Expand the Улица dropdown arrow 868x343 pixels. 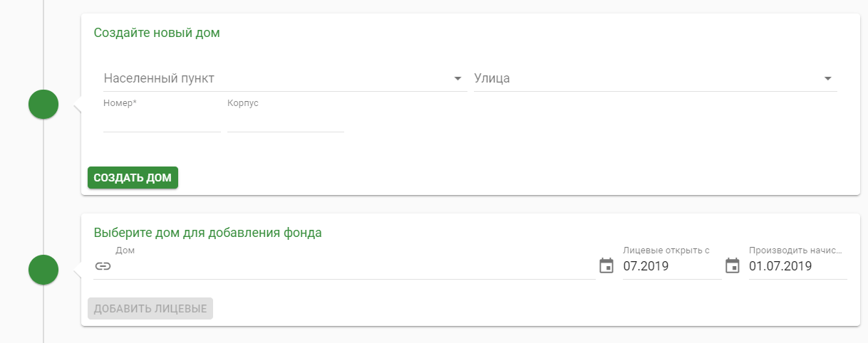pos(827,78)
